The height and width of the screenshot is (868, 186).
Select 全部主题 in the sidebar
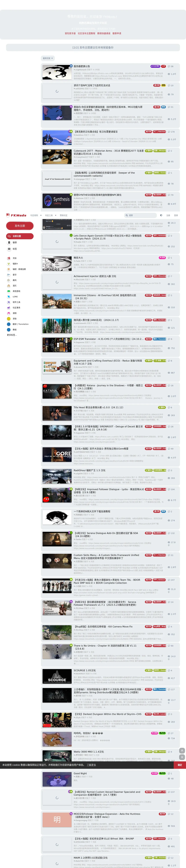click(x=20, y=236)
